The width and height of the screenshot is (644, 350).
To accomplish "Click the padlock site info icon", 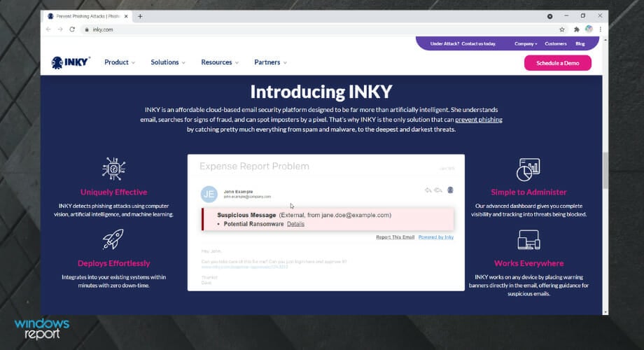I will pos(87,29).
